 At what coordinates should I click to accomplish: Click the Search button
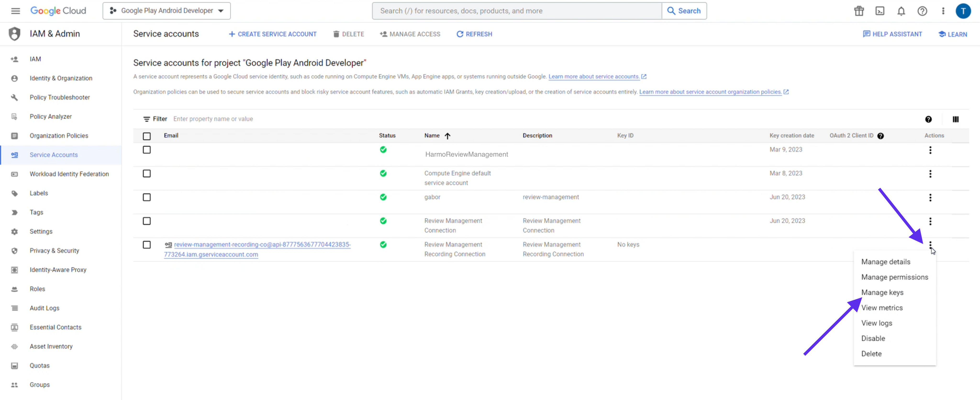coord(684,11)
